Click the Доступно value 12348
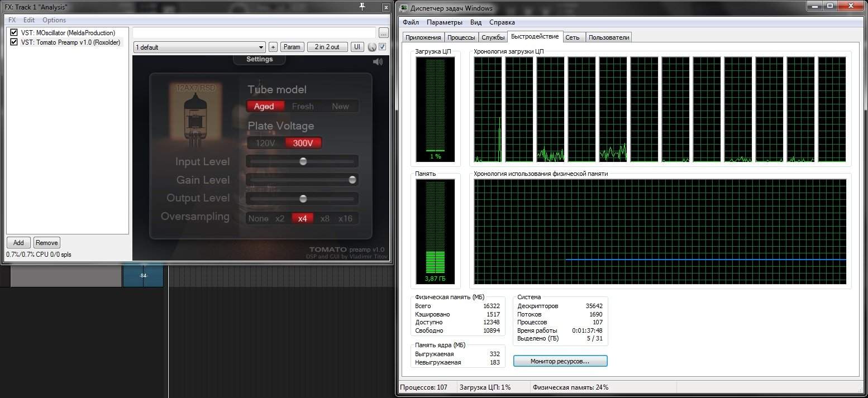Viewport: 868px width, 398px height. coord(491,322)
